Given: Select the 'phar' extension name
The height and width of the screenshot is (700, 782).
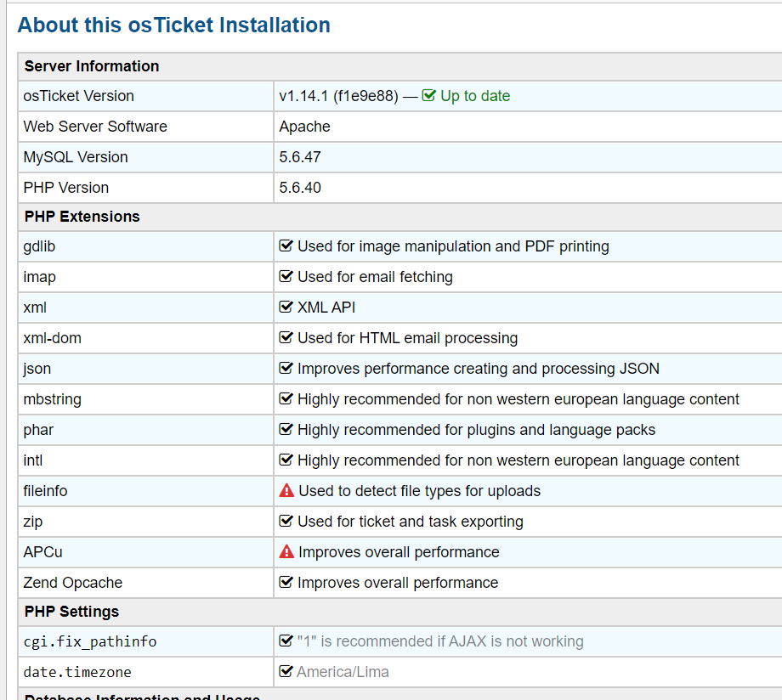Looking at the screenshot, I should pos(38,430).
